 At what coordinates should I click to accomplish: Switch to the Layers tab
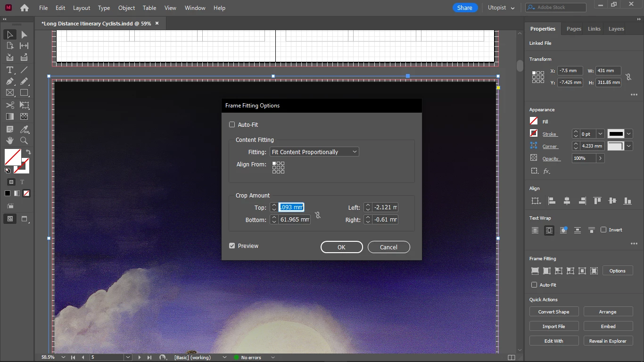[x=616, y=29]
